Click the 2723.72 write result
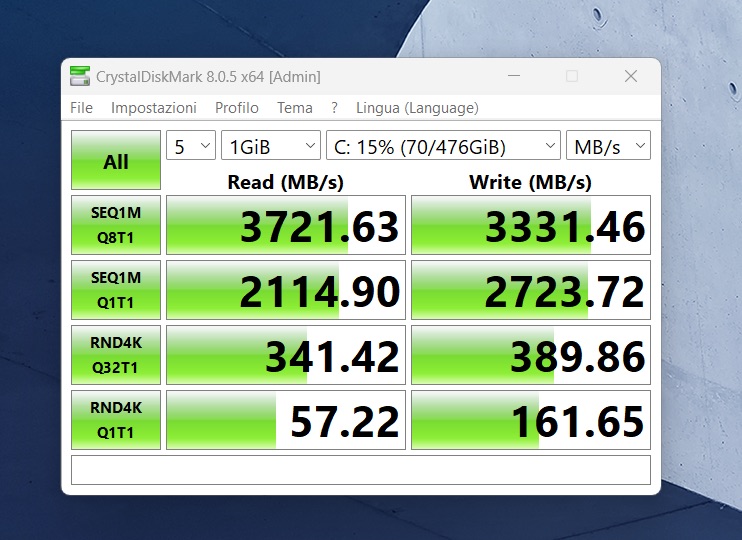Viewport: 742px width, 540px height. 531,290
